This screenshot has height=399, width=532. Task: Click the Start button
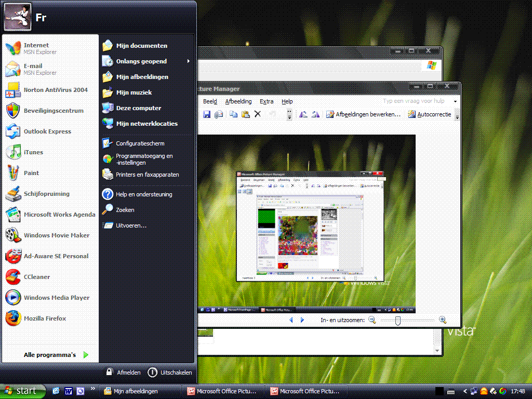[x=22, y=391]
